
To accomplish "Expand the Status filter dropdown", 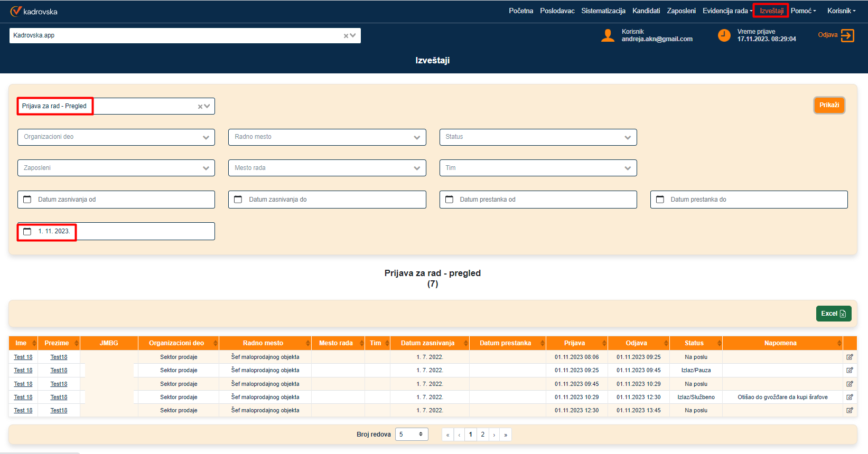I will [628, 137].
